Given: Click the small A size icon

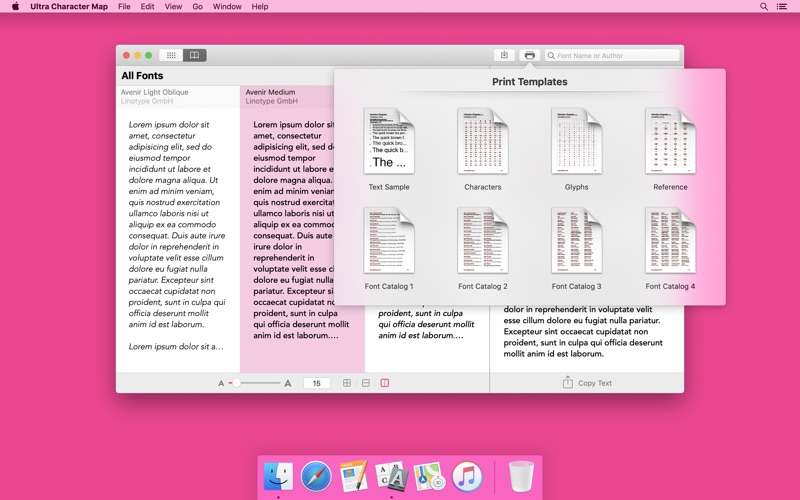Looking at the screenshot, I should [221, 383].
